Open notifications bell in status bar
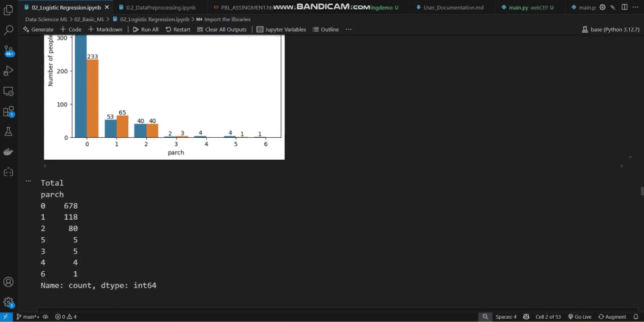This screenshot has width=644, height=322. [x=636, y=317]
